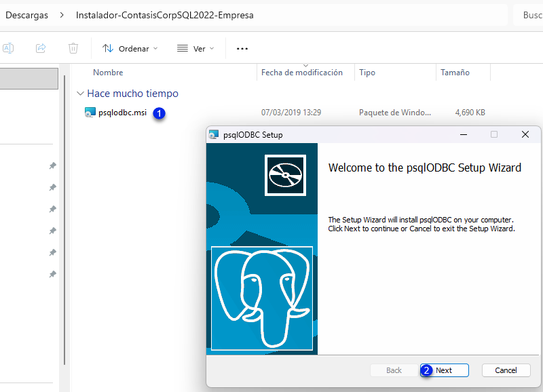
Task: Click the navigation pane vertical scrollbar
Action: pyautogui.click(x=64, y=220)
